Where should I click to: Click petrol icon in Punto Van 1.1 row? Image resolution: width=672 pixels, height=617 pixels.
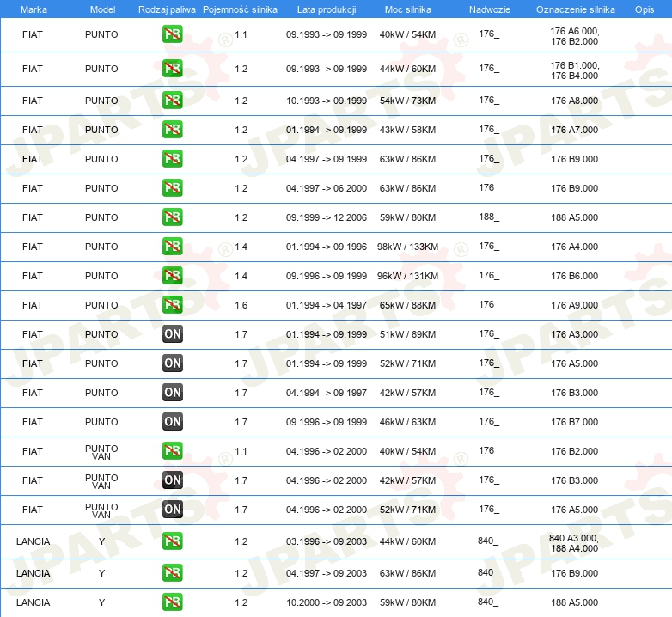coord(172,451)
